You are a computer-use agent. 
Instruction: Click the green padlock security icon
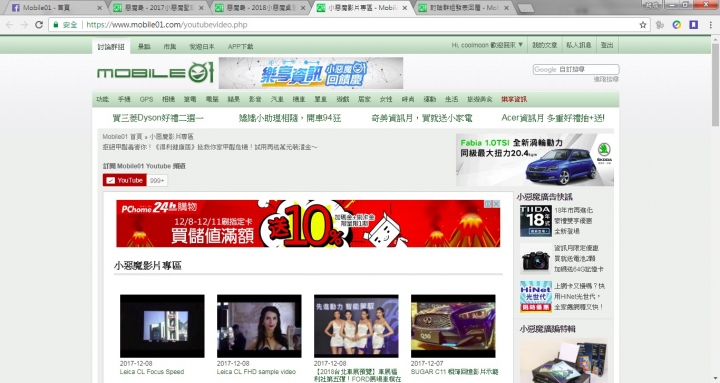56,25
